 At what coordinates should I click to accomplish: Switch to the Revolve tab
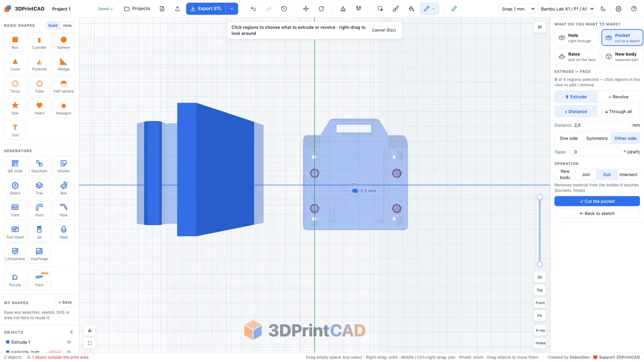click(618, 97)
